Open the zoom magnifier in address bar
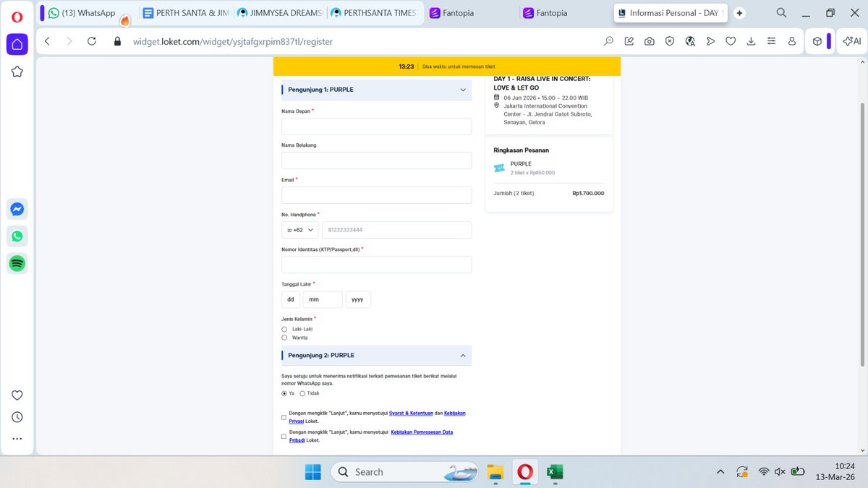The width and height of the screenshot is (868, 488). click(609, 41)
